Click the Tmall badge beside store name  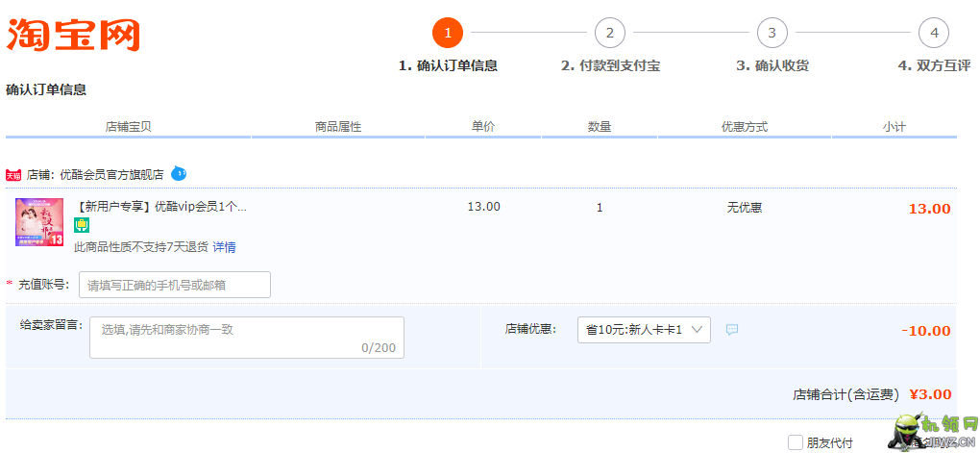(13, 175)
